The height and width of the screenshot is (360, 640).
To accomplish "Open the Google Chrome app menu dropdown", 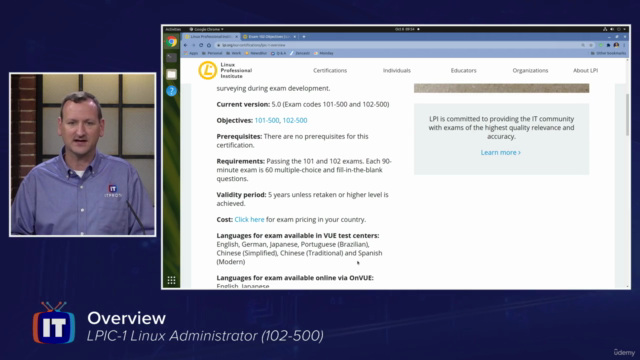I will tap(207, 29).
